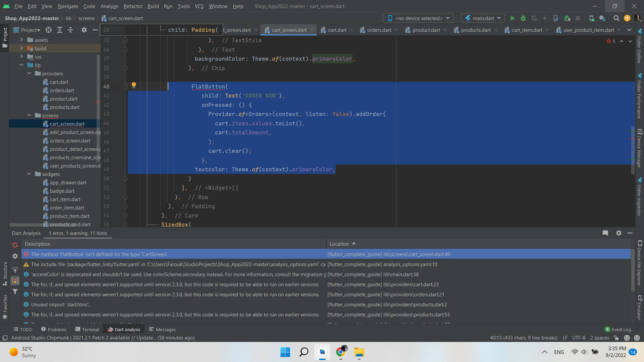
Task: Open the VCS menu
Action: click(199, 6)
